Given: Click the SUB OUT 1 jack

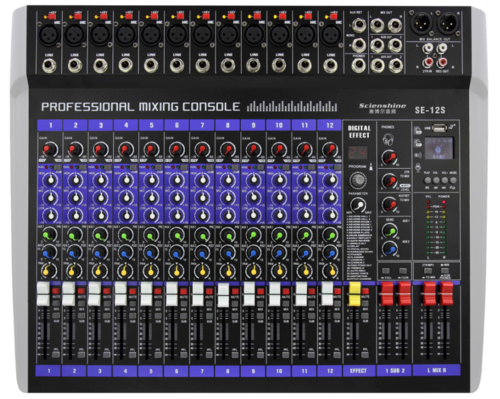Looking at the screenshot, I should coord(377,45).
